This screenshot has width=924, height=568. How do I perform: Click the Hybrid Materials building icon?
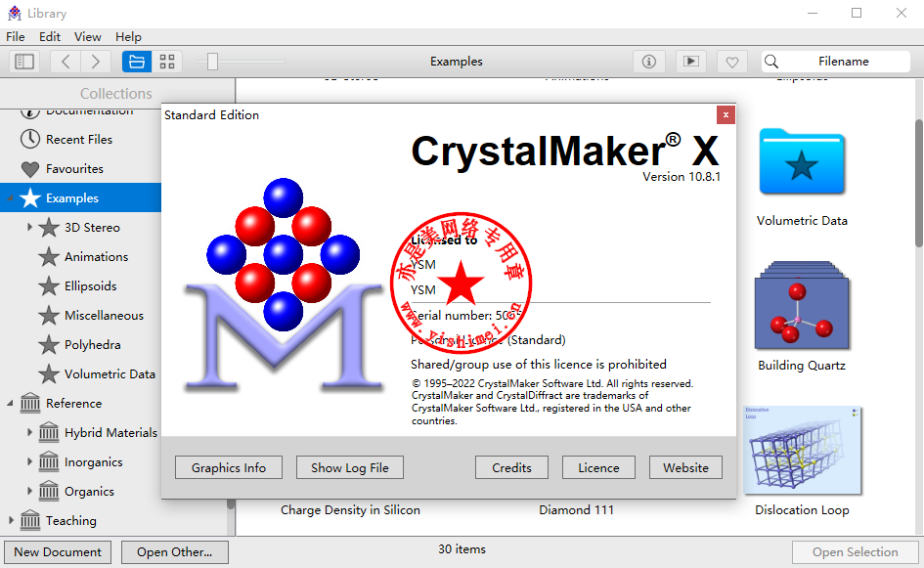tap(49, 432)
